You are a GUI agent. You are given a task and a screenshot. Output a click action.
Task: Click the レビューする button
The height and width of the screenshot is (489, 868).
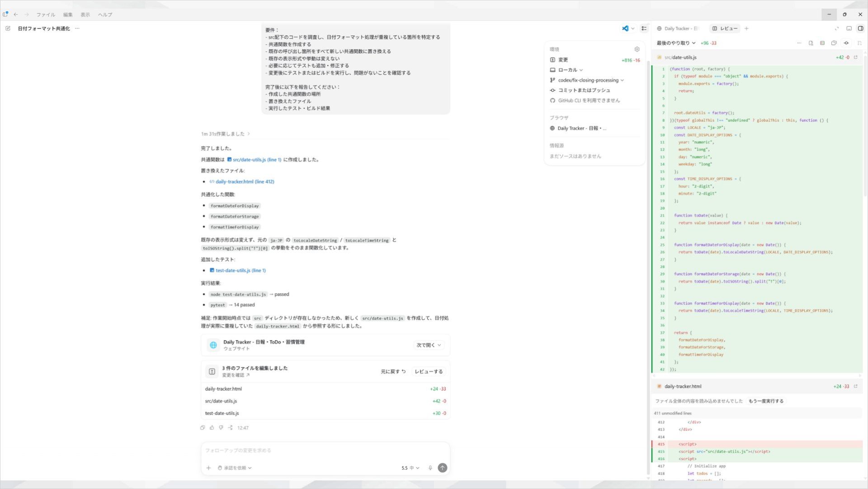click(x=429, y=372)
